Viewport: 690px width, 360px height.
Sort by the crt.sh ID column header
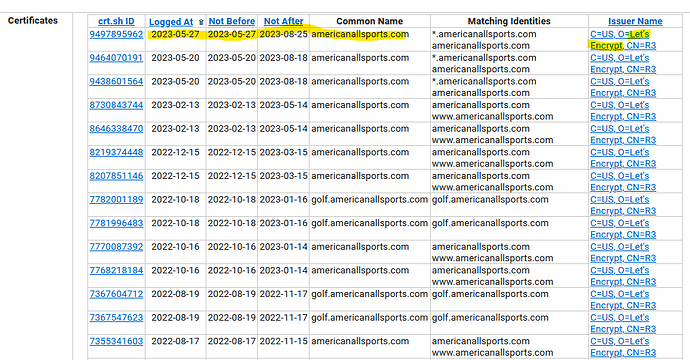click(x=116, y=21)
